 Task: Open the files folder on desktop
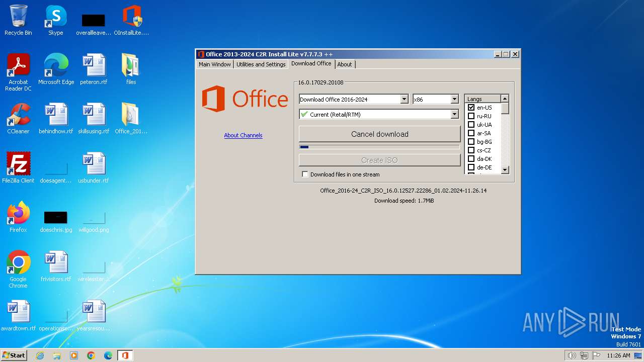coord(131,69)
